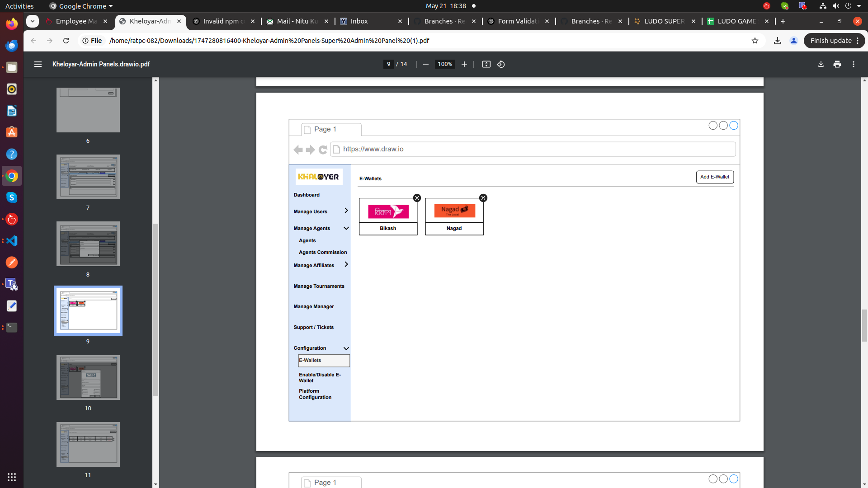Open Agents Commission menu item

click(x=323, y=252)
